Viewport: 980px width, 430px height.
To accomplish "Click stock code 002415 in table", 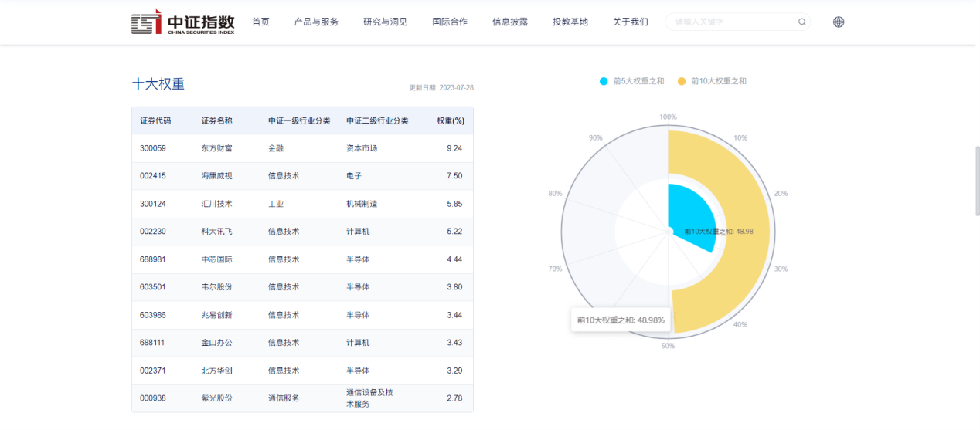I will coord(153,176).
